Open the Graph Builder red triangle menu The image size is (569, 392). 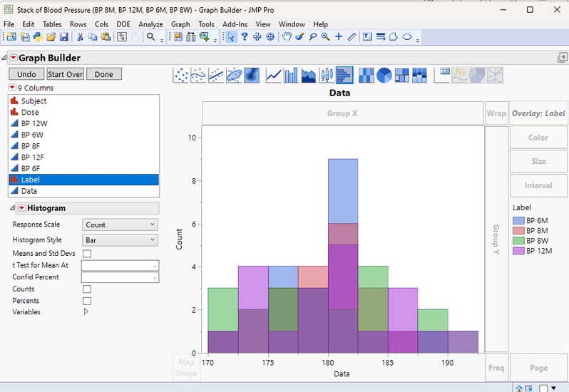(14, 58)
